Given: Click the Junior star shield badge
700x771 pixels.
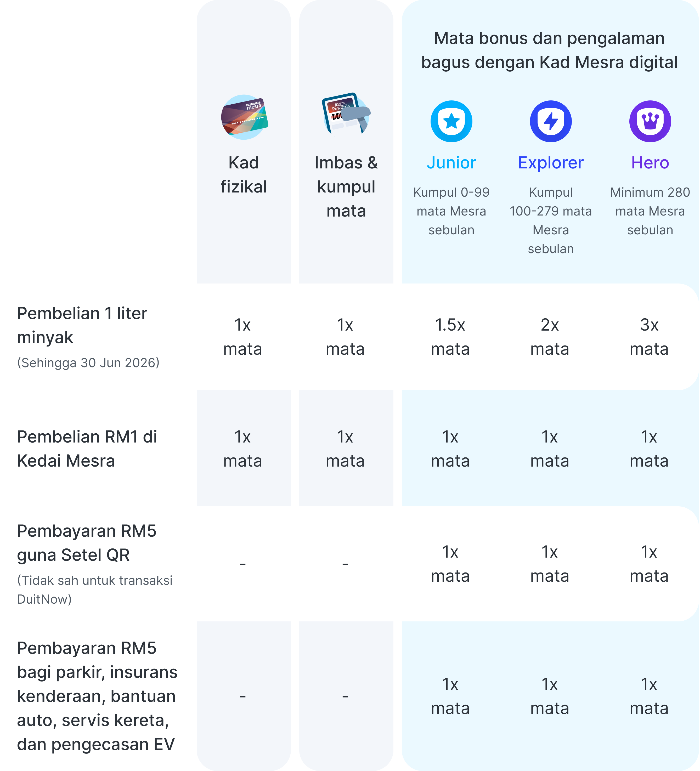Looking at the screenshot, I should [x=451, y=121].
